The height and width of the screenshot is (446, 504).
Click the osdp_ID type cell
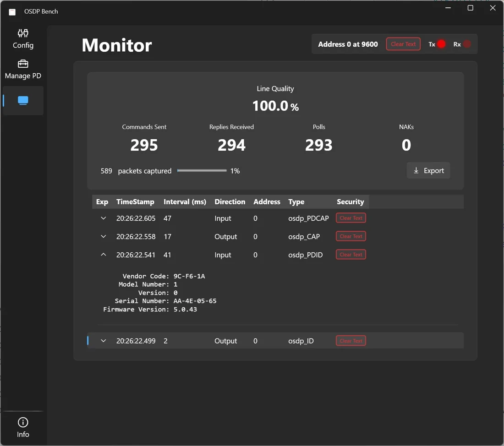tap(301, 341)
